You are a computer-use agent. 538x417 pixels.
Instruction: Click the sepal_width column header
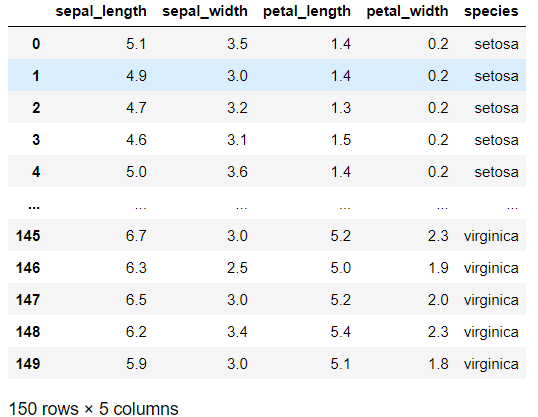coord(205,12)
